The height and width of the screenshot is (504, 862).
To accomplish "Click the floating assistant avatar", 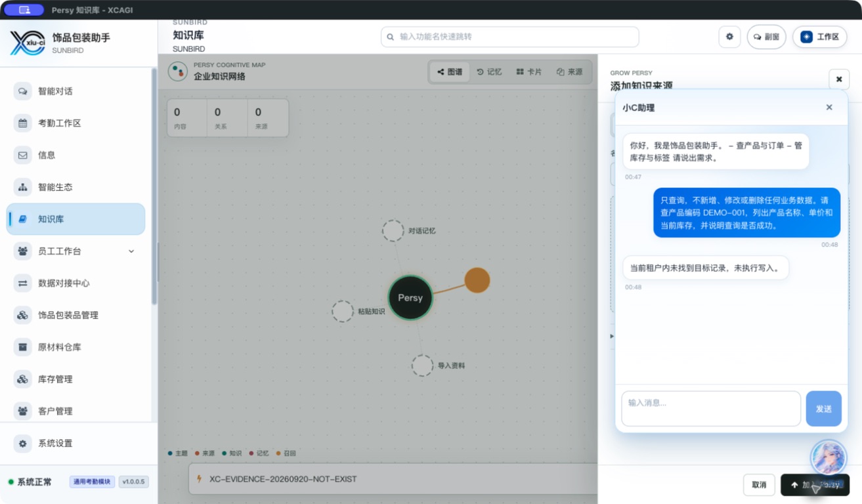I will 828,457.
